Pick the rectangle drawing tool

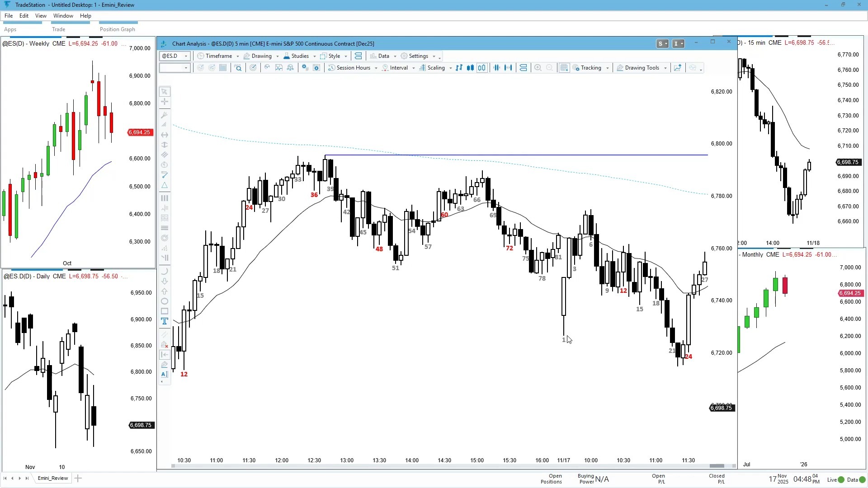point(165,311)
